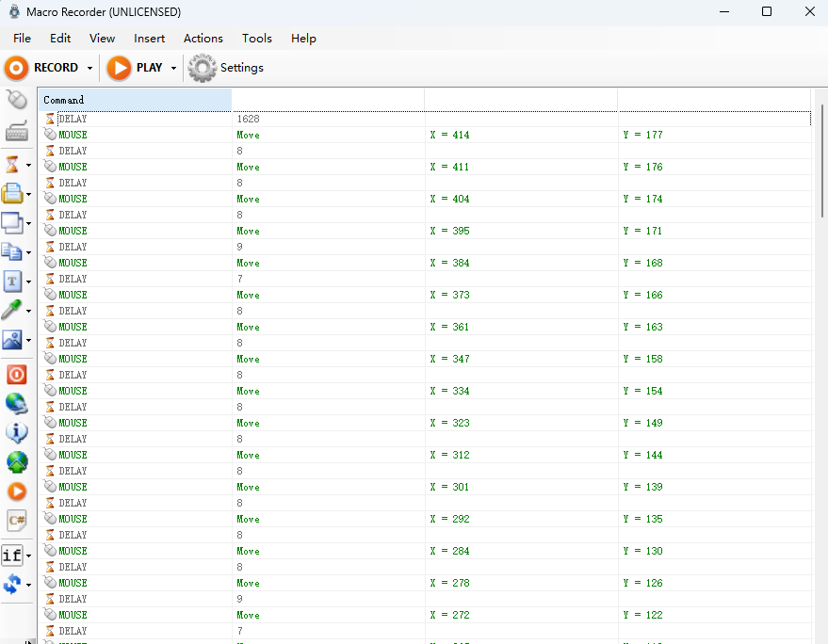Click the mouse action icon in sidebar
828x644 pixels.
[x=16, y=100]
